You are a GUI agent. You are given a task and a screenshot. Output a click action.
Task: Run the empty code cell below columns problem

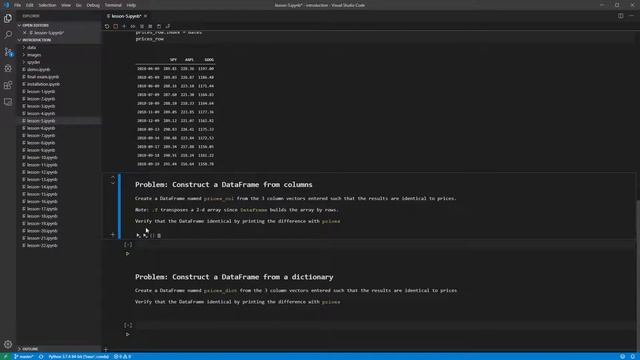tap(127, 254)
